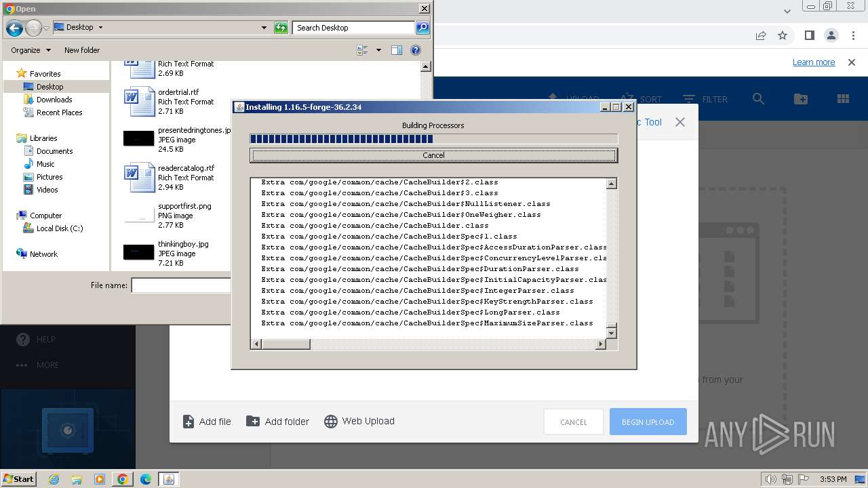Select readercatalog.rtf file

(170, 178)
